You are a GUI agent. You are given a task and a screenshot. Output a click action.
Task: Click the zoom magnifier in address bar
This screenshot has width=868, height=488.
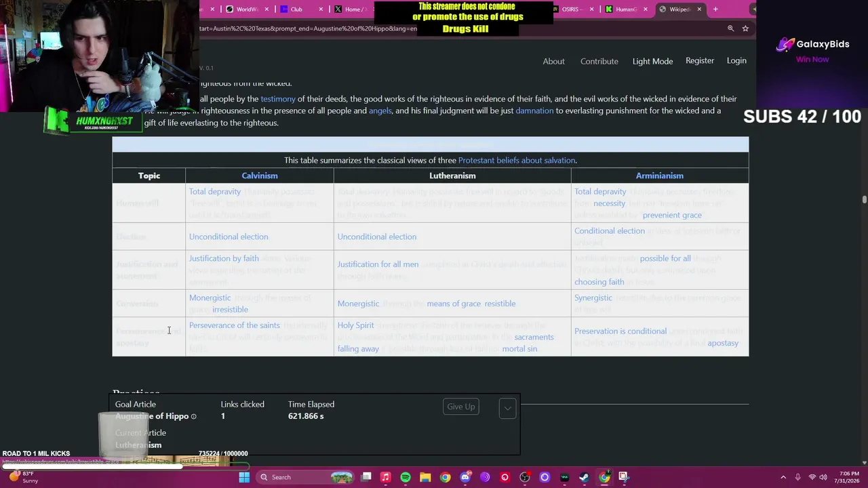click(730, 28)
